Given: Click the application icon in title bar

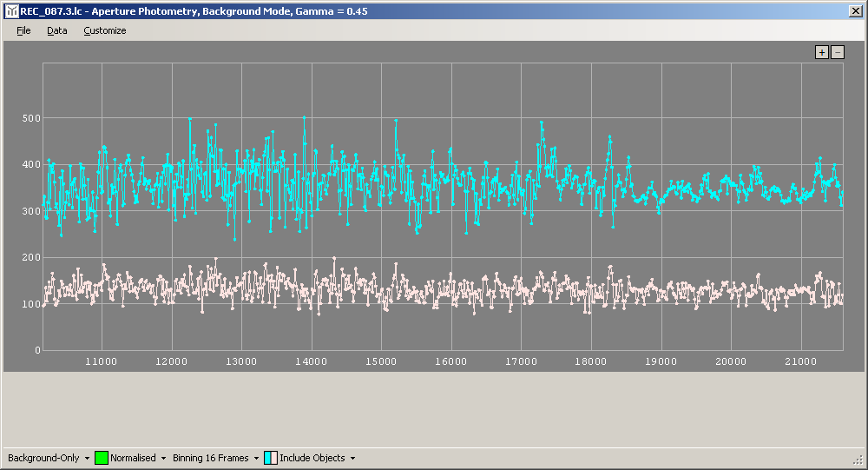Looking at the screenshot, I should tap(11, 11).
